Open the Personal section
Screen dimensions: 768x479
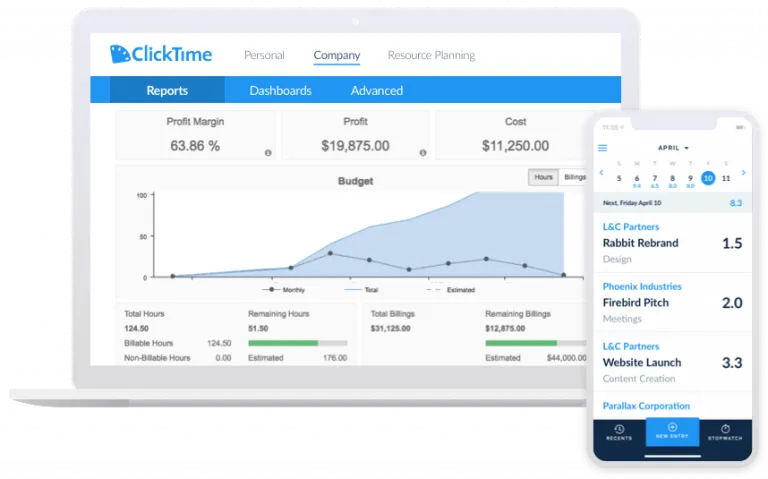(x=264, y=55)
